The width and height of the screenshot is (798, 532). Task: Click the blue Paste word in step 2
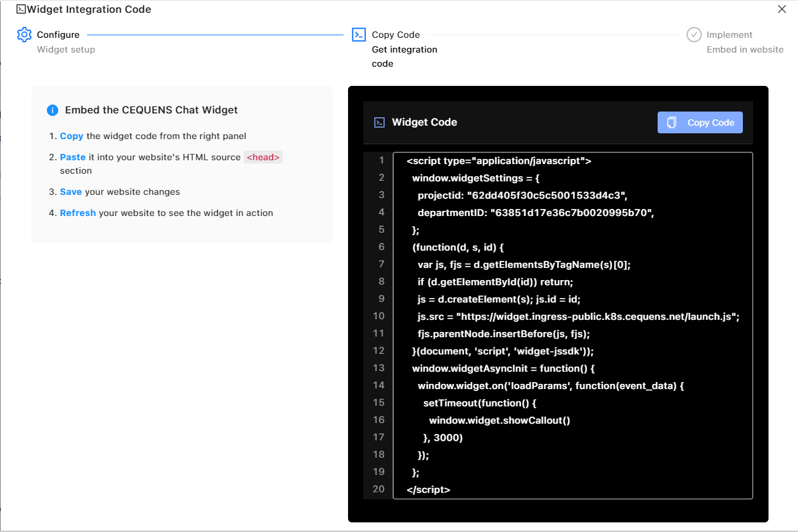pos(73,157)
